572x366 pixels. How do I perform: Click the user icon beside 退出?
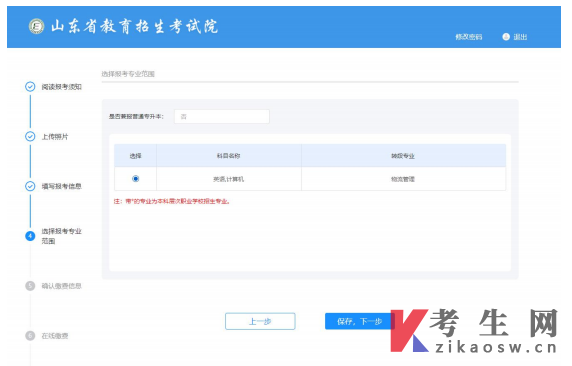(506, 37)
